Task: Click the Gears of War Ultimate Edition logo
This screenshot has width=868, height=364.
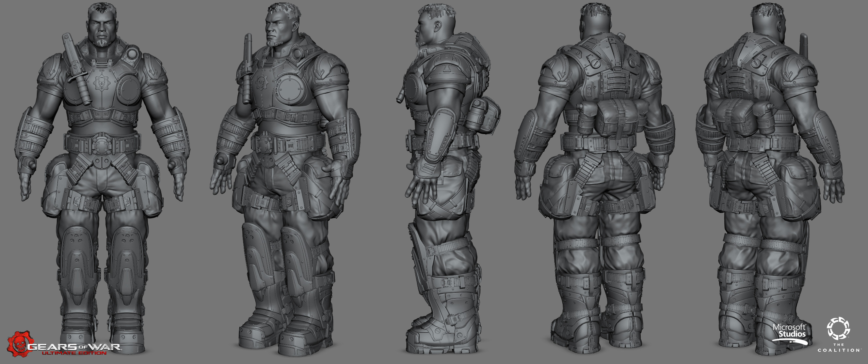Action: [64, 344]
